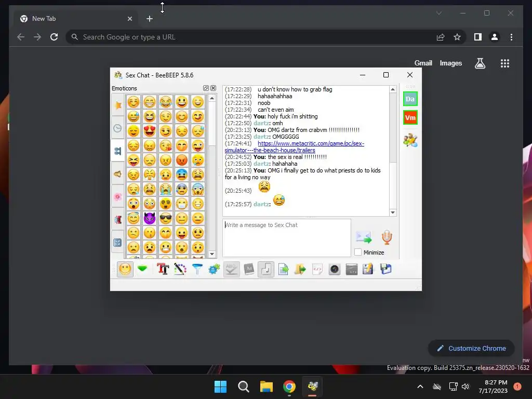The image size is (532, 399).
Task: Open the recent clock emoticon tab
Action: point(118,128)
